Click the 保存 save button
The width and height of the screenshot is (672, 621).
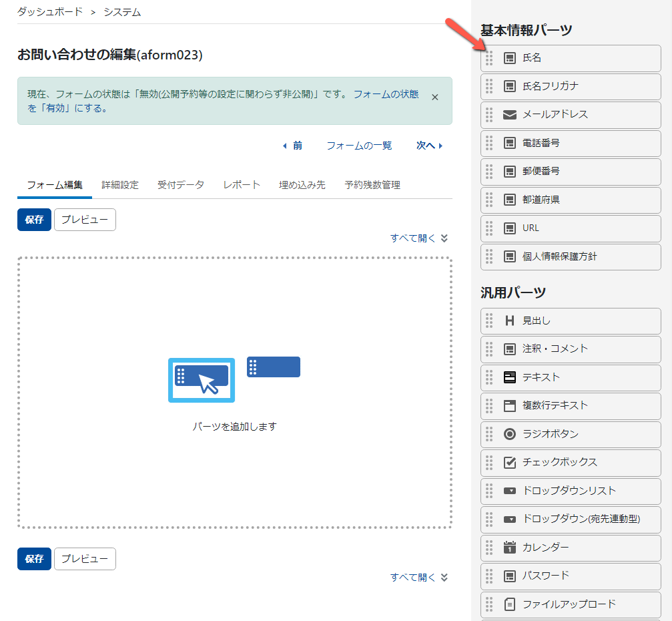click(x=34, y=219)
